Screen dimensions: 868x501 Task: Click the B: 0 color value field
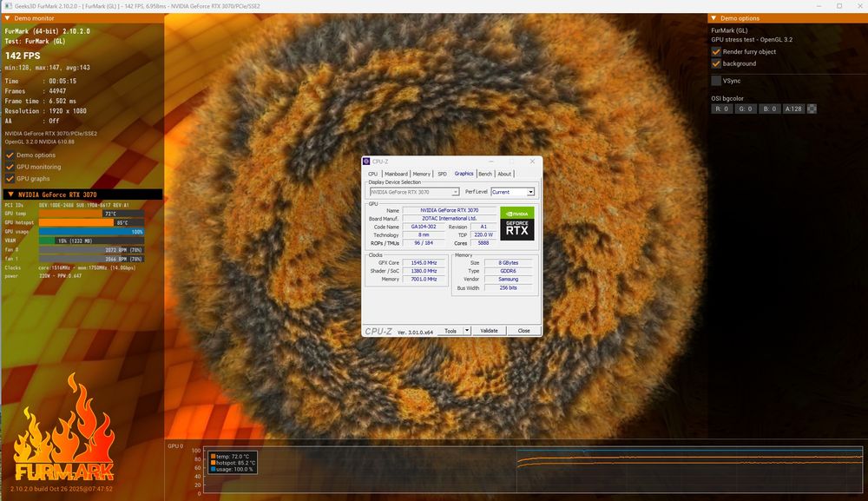(769, 109)
